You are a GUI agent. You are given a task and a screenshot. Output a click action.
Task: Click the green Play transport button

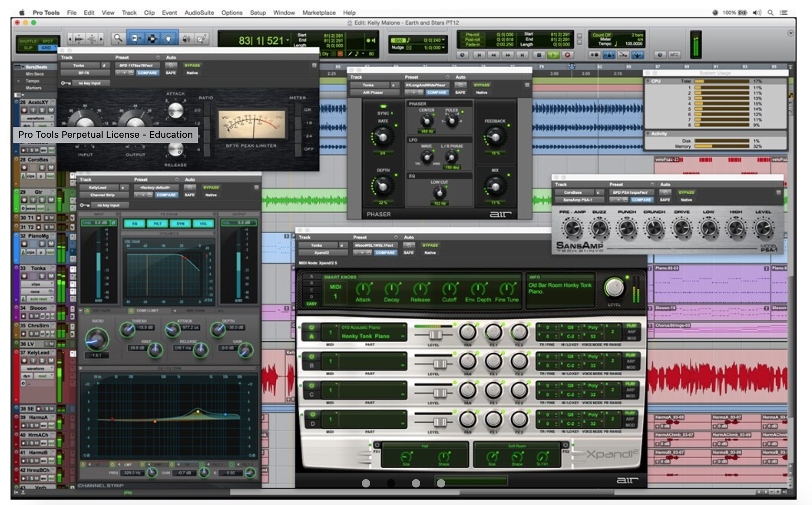click(553, 55)
